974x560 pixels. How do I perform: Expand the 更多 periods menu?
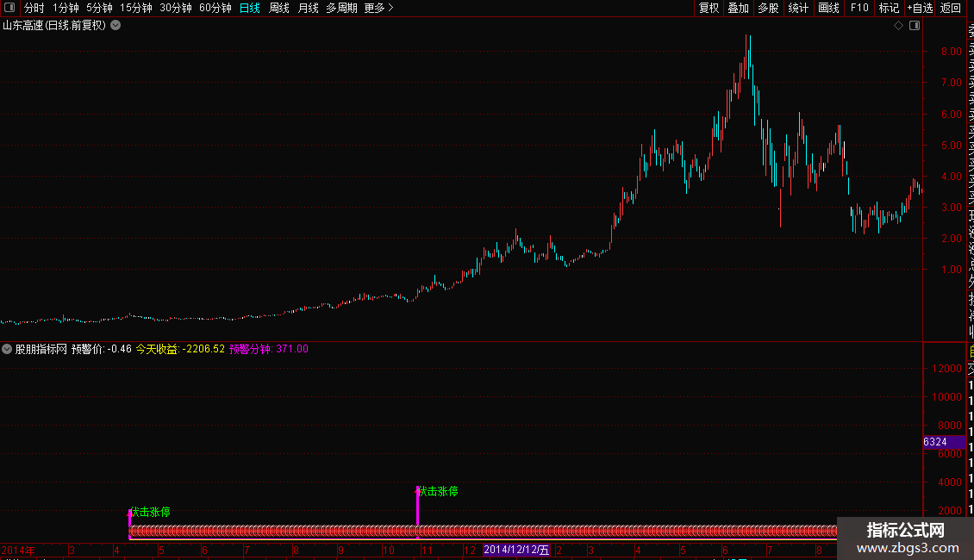pos(378,8)
